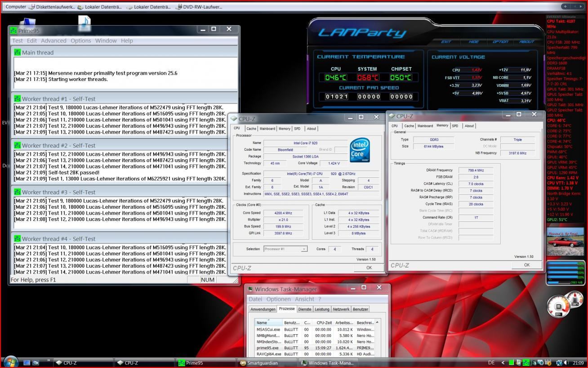This screenshot has width=588, height=368.
Task: Click OK in the left CPU-Z window
Action: [369, 268]
